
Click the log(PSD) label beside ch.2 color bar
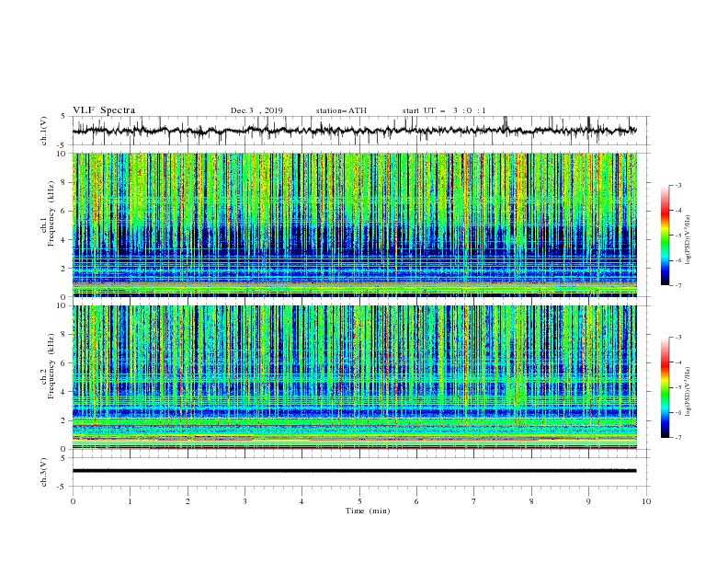[688, 392]
